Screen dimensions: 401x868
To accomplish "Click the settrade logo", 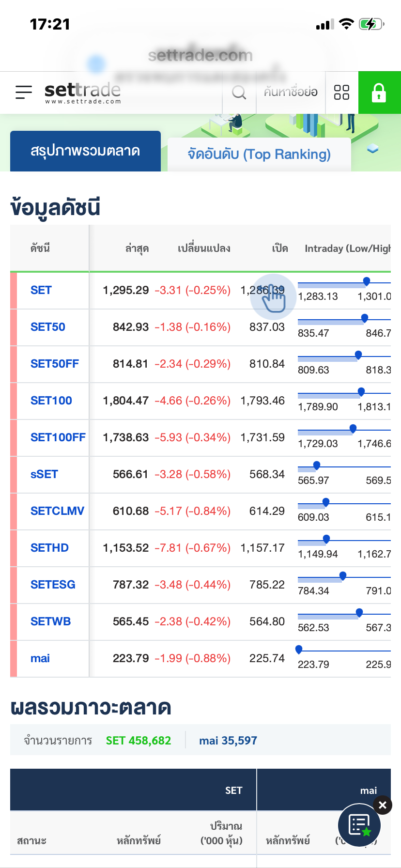I will pyautogui.click(x=83, y=92).
